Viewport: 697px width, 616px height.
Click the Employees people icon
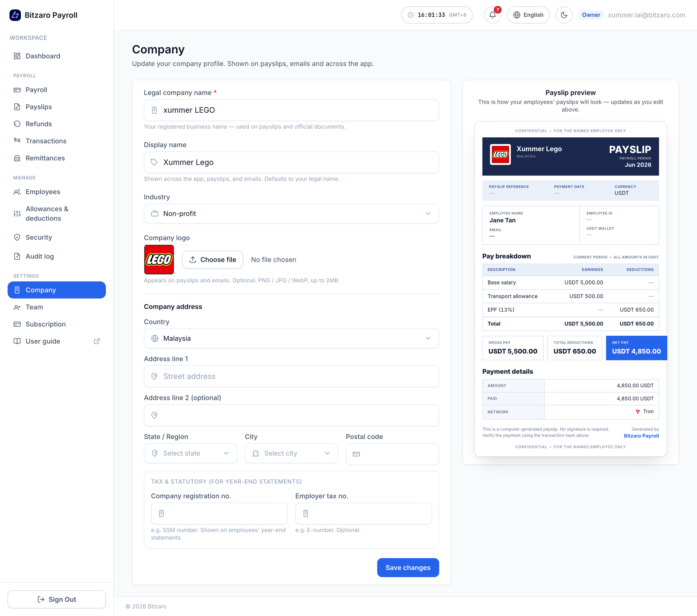click(x=17, y=192)
